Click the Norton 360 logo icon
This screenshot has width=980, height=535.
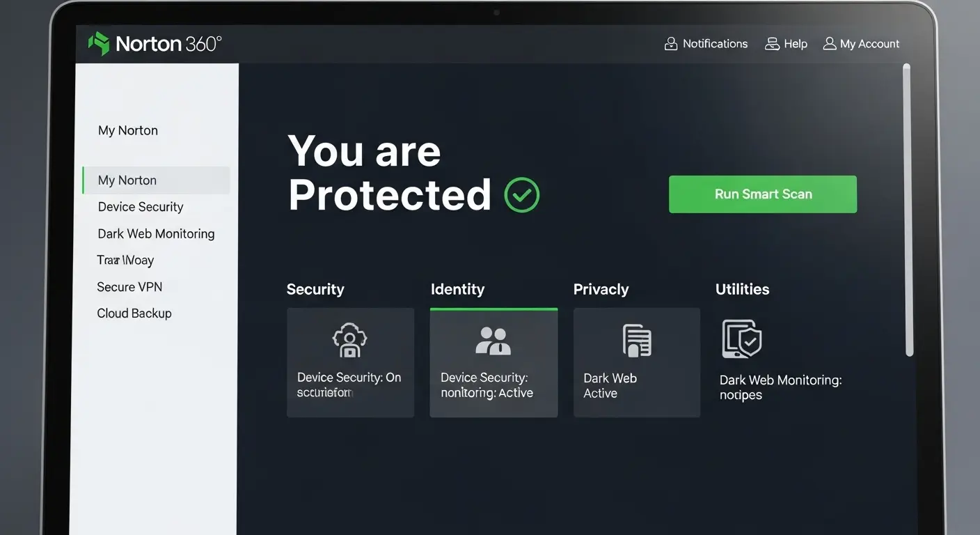(x=99, y=44)
